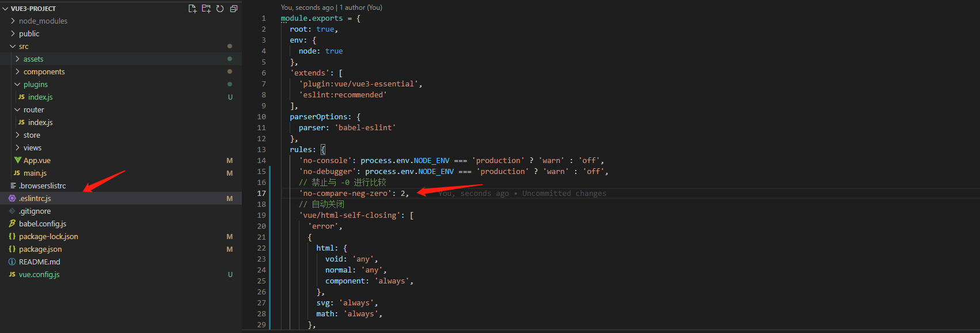Open the main.js file

[x=121, y=173]
